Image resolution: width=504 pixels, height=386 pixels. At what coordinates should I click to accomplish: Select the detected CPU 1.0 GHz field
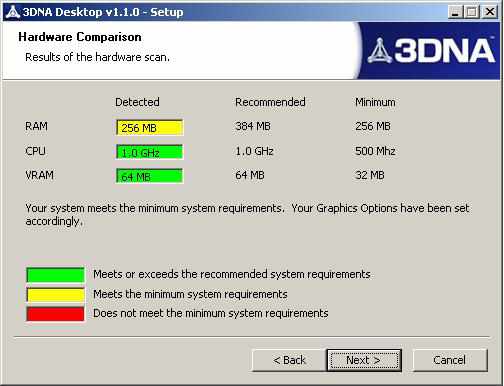149,152
